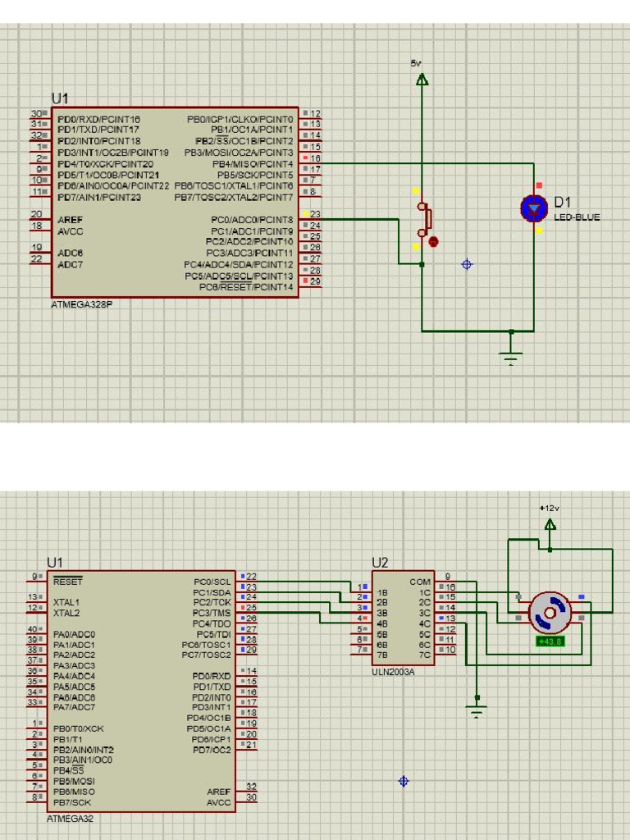The image size is (630, 840).
Task: Select the 5v power terminal arrow
Action: (x=422, y=80)
